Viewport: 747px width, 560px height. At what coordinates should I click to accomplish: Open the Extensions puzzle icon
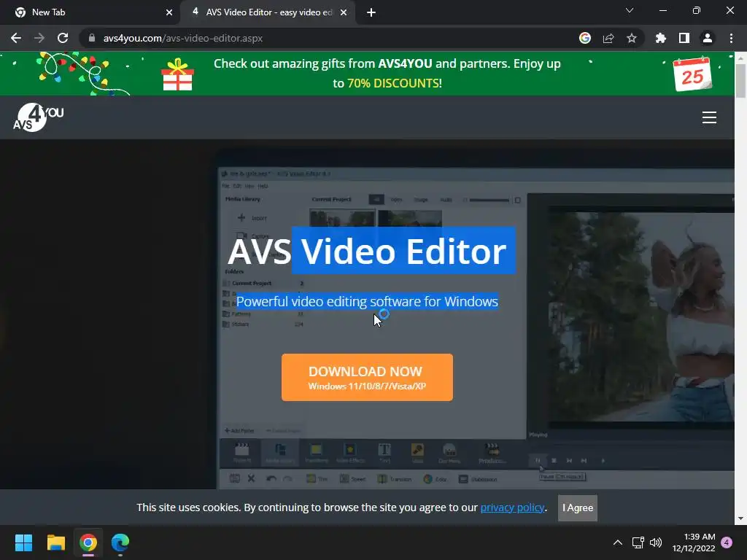(x=661, y=38)
